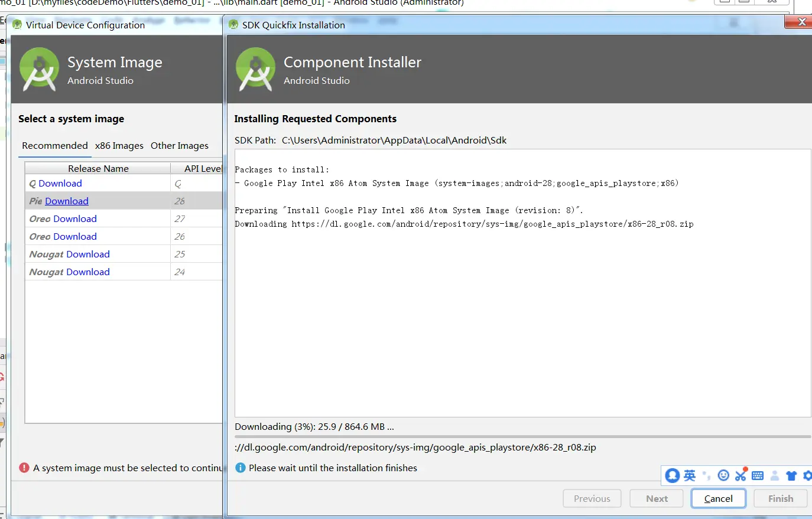Select the Pie row's release name
812x519 pixels.
[35, 201]
